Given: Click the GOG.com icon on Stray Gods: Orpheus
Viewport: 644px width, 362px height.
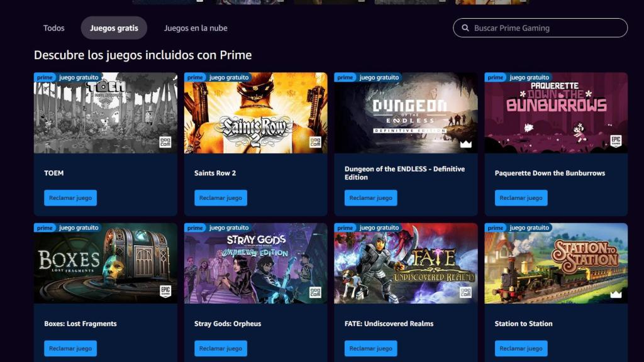Looking at the screenshot, I should click(x=314, y=293).
